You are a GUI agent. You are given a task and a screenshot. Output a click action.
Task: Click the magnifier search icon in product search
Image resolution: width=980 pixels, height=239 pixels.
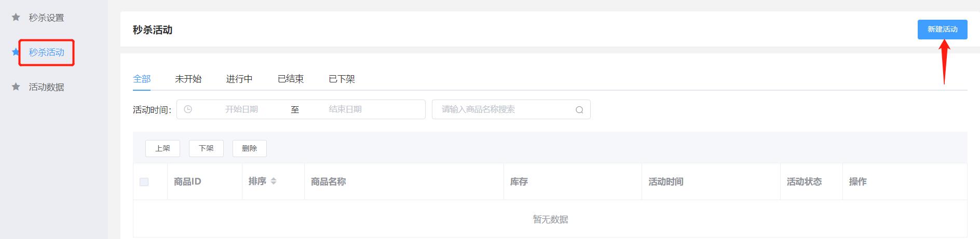point(579,109)
